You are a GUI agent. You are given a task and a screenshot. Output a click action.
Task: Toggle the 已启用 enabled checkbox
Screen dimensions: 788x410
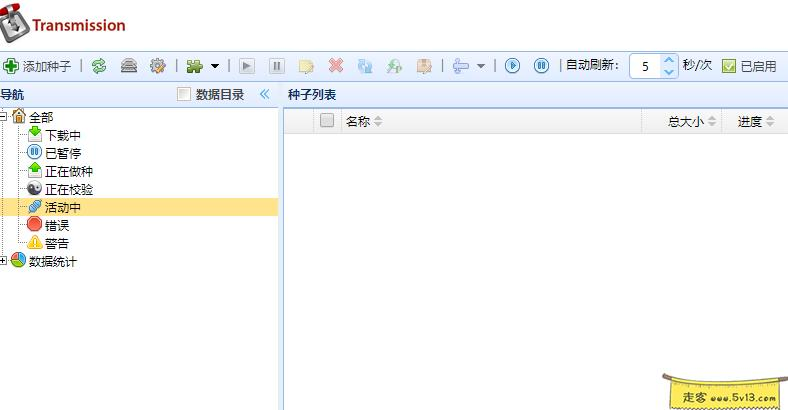tap(729, 66)
